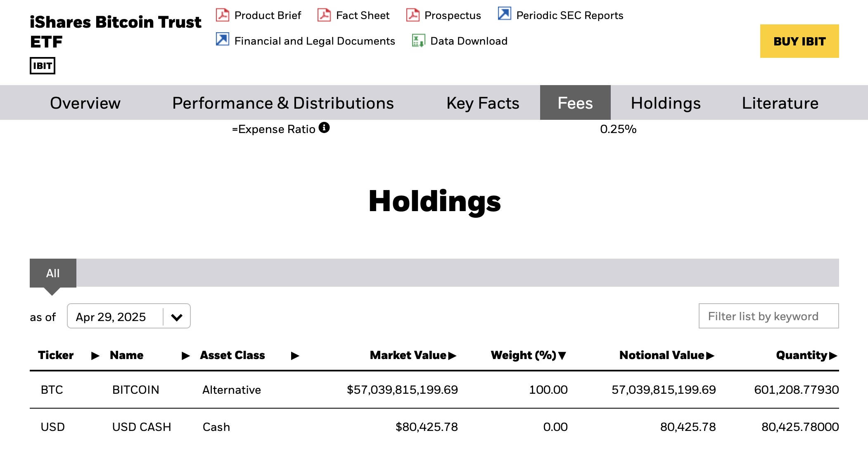Click the 0.00 weight value
868x471 pixels.
(x=555, y=427)
